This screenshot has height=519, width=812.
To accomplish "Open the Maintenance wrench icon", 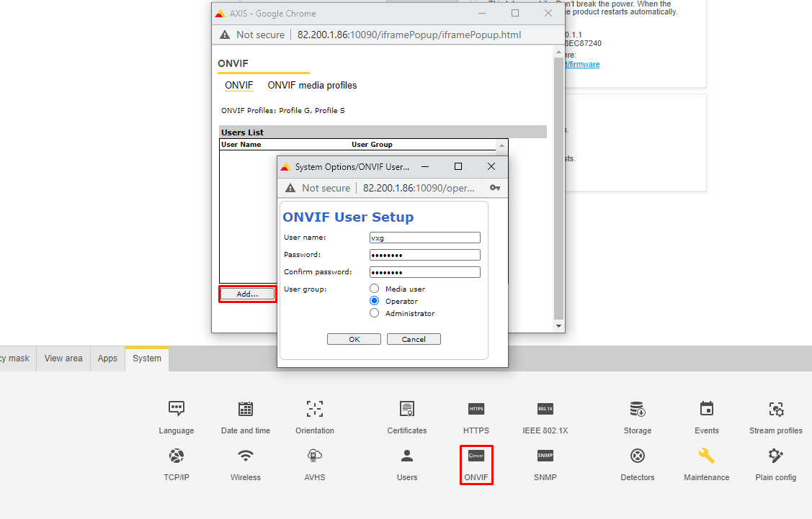I will pyautogui.click(x=706, y=456).
